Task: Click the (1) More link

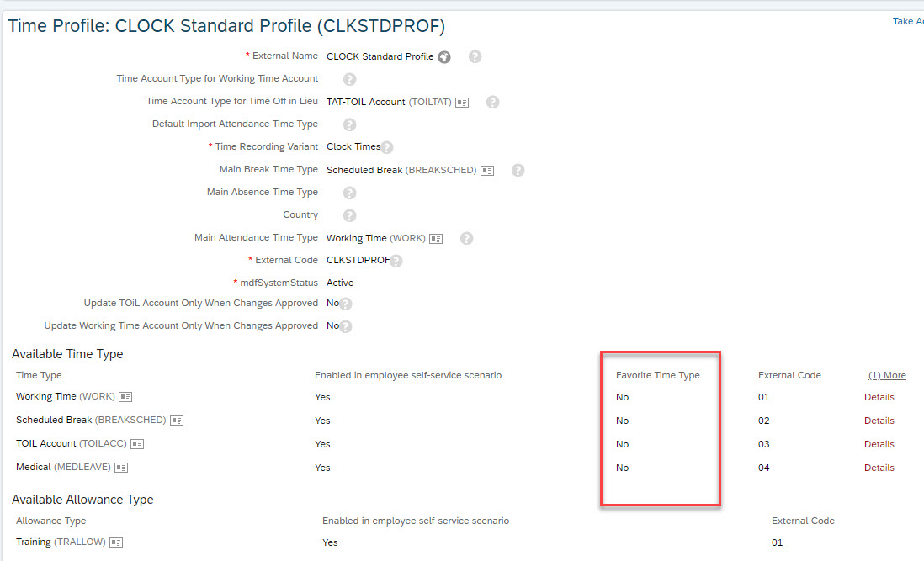Action: tap(887, 375)
